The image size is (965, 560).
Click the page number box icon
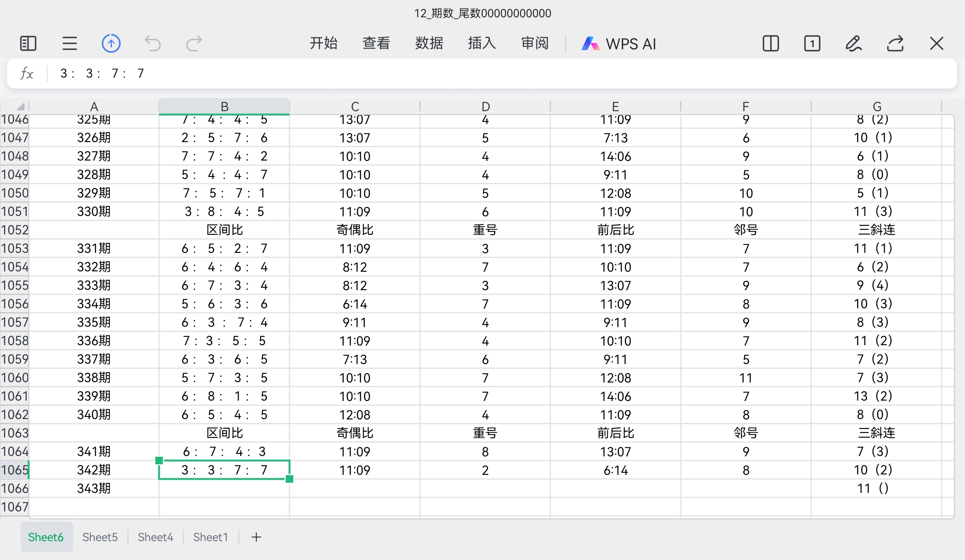(812, 44)
